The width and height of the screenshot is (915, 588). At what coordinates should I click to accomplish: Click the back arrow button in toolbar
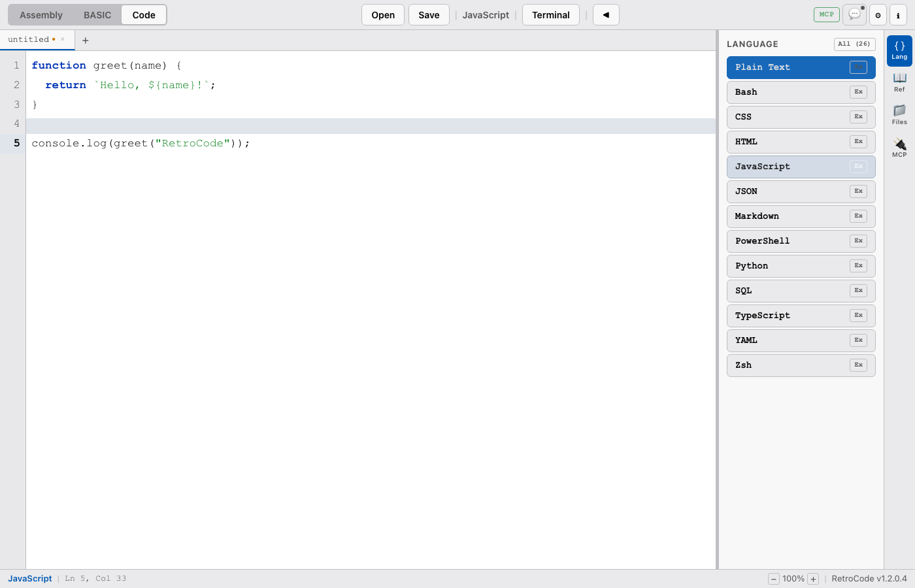pos(605,14)
